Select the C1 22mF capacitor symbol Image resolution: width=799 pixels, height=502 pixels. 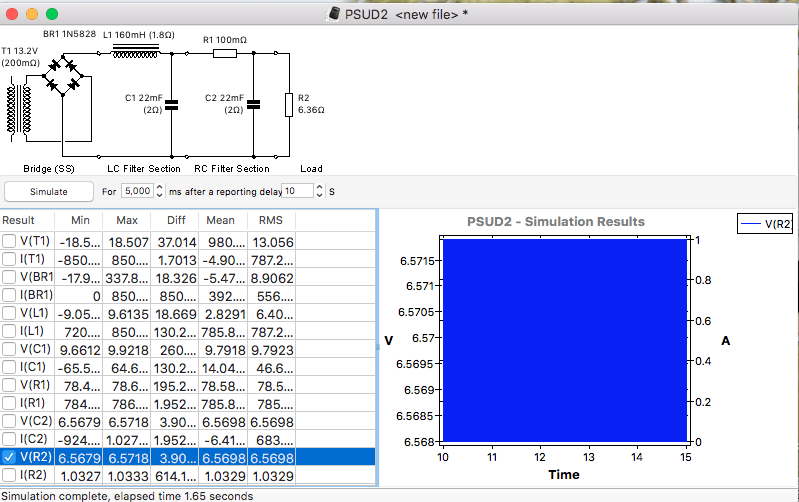(172, 105)
